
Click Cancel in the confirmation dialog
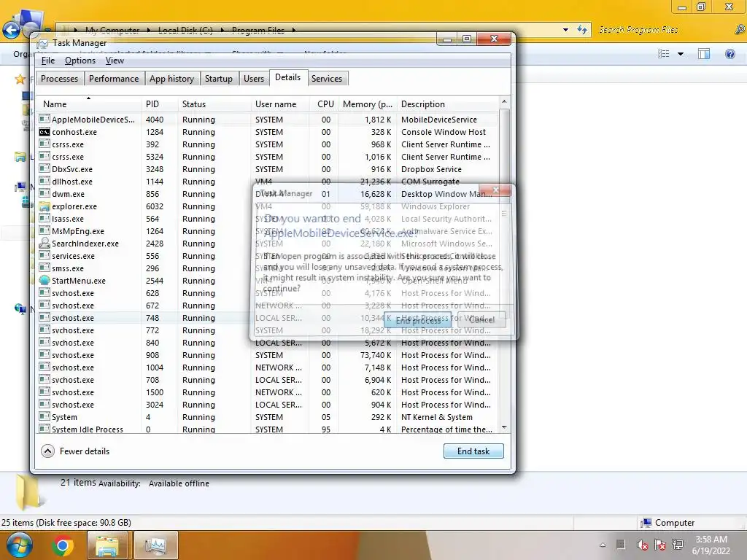[x=481, y=319]
